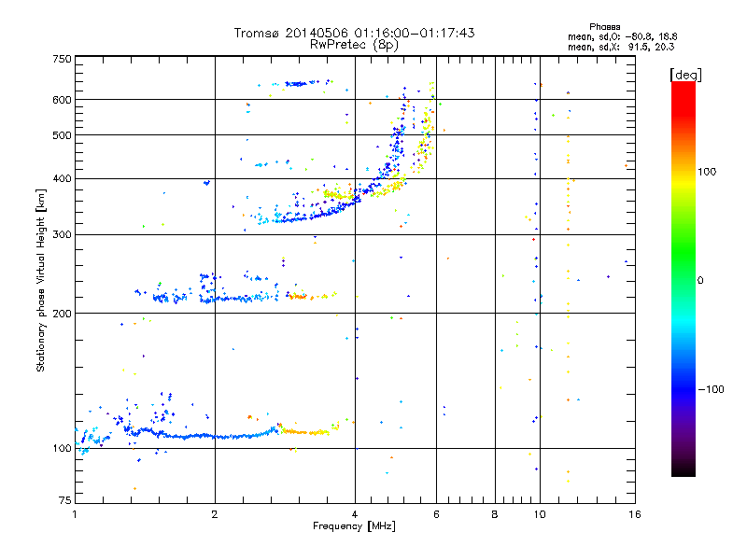Image resolution: width=747 pixels, height=560 pixels.
Task: Pick the red region of the colorbar
Action: pyautogui.click(x=684, y=100)
